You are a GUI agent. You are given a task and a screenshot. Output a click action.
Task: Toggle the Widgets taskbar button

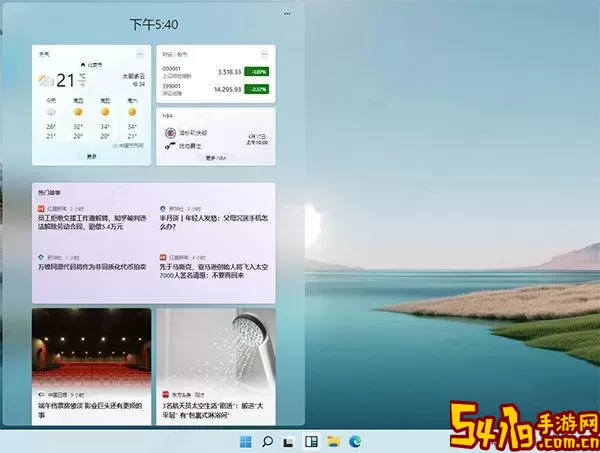pyautogui.click(x=311, y=442)
